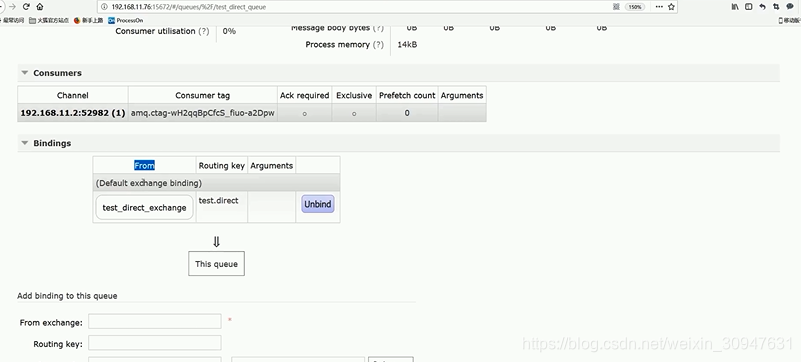Open the test_direct_exchange link
Screen dimensions: 801x362
[x=145, y=208]
